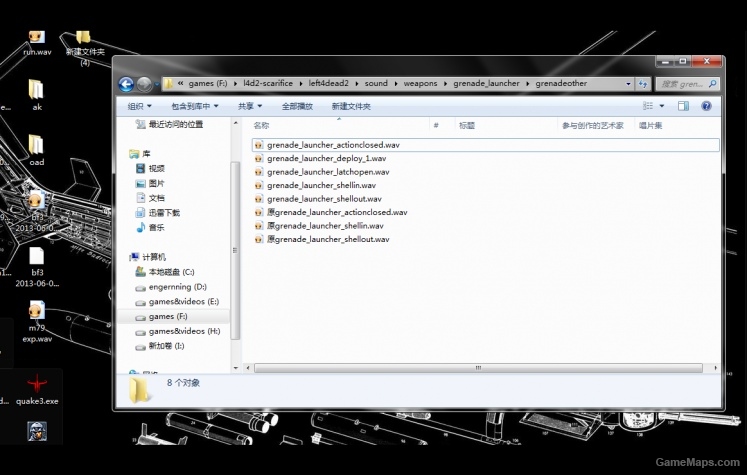Open the 共享 menu
Image resolution: width=747 pixels, height=475 pixels.
click(250, 106)
